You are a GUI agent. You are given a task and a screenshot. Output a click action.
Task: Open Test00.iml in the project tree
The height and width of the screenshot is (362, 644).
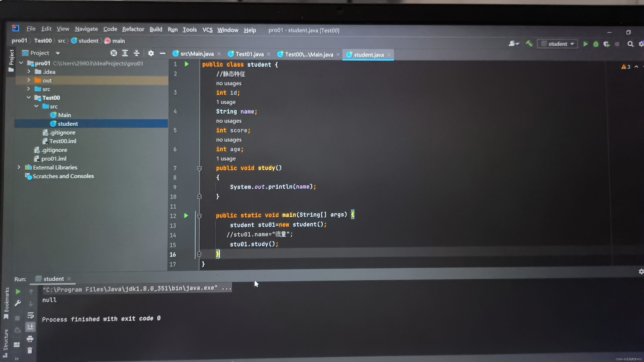(63, 141)
